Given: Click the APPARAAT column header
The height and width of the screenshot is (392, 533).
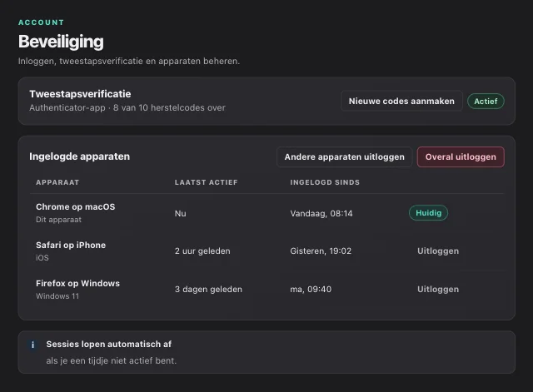Looking at the screenshot, I should tap(57, 182).
